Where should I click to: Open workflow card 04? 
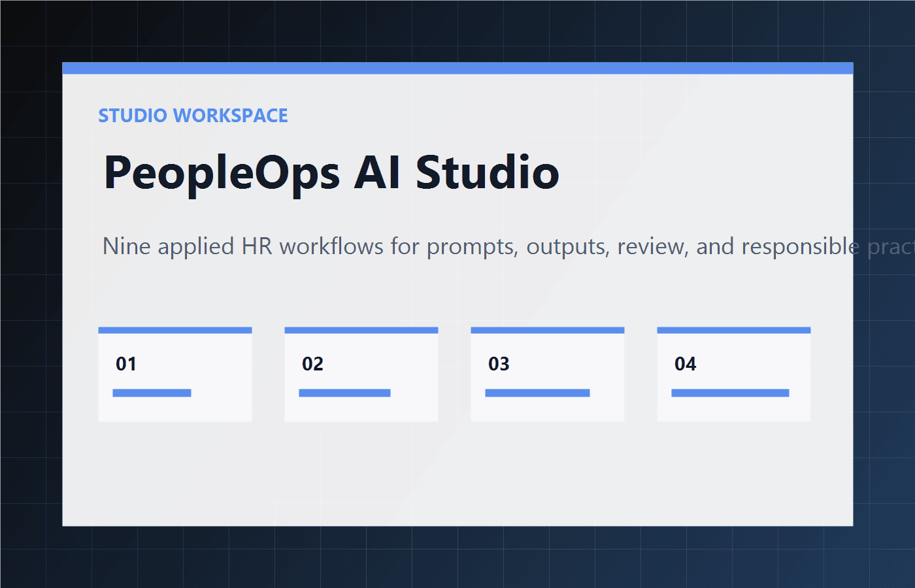(734, 374)
